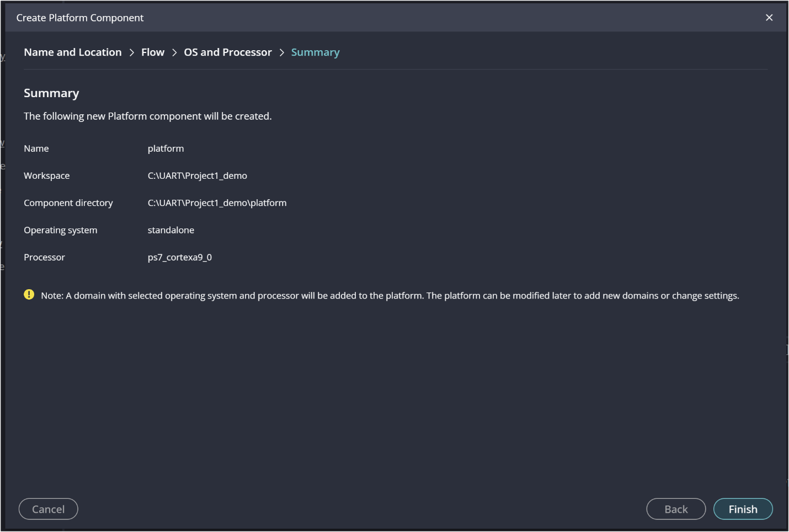Click the Component directory path ending in platform

(217, 203)
